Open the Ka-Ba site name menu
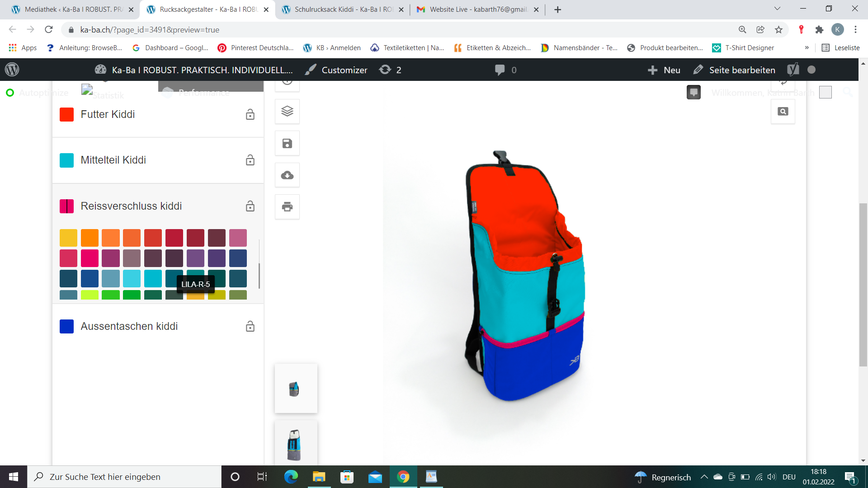Screen dimensions: 868x488 tap(194, 70)
